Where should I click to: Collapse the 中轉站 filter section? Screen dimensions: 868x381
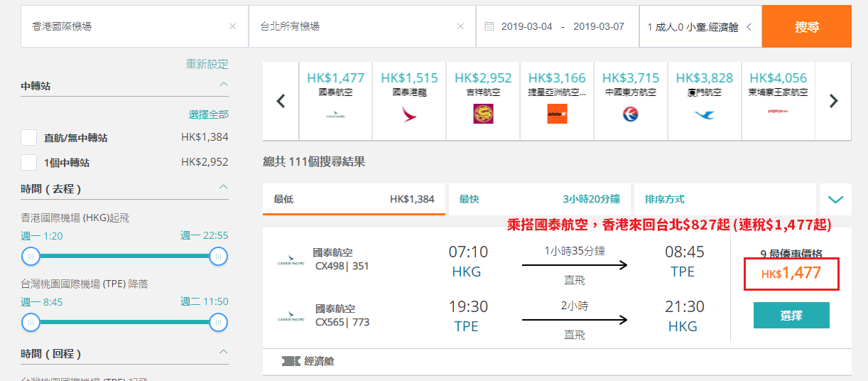(x=224, y=85)
